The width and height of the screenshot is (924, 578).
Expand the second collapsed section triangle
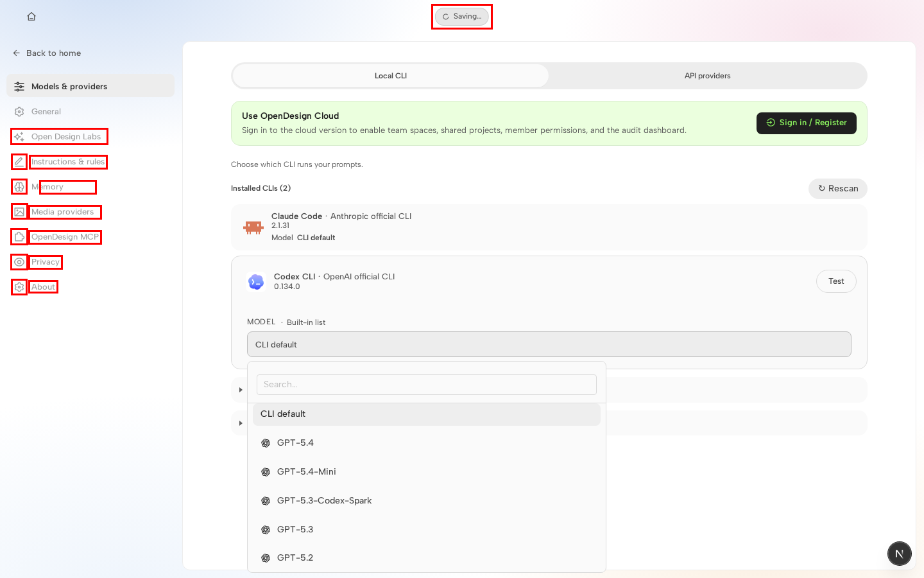click(241, 423)
